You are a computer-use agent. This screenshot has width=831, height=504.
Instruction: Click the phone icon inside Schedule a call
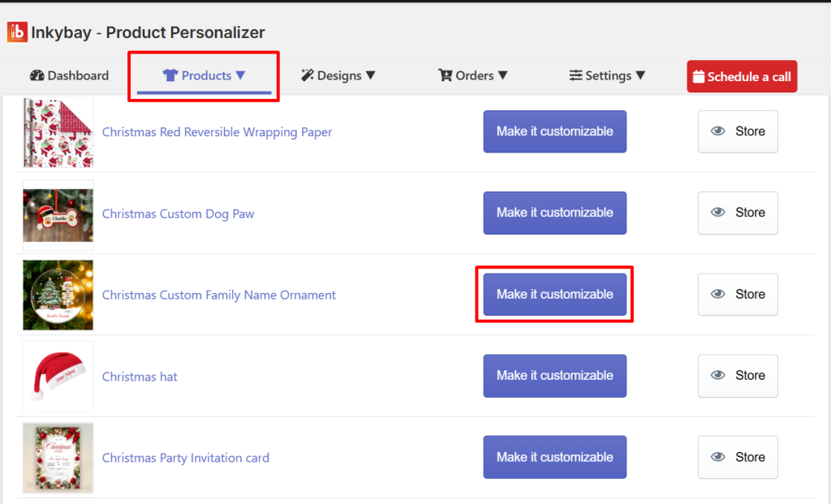click(x=700, y=75)
